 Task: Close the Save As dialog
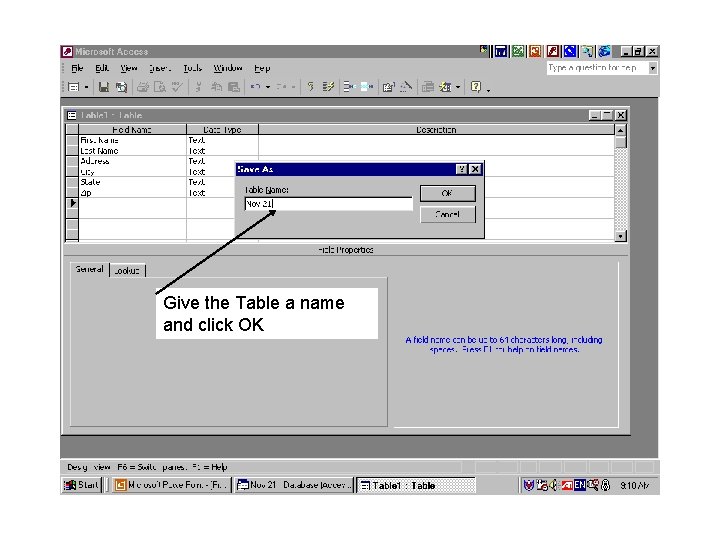475,169
